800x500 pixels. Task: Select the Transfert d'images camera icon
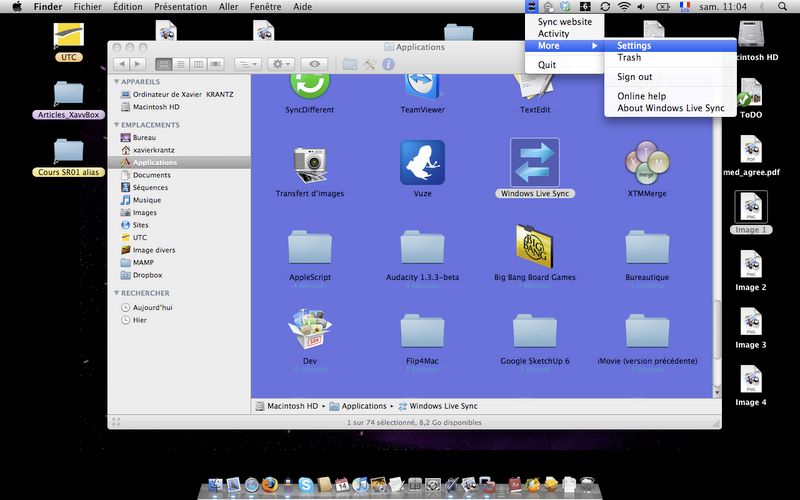310,164
